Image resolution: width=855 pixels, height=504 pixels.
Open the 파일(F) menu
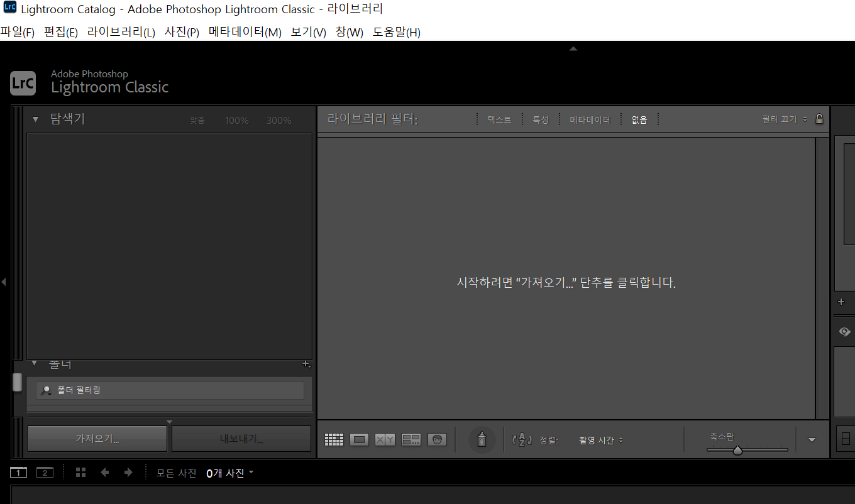tap(18, 32)
